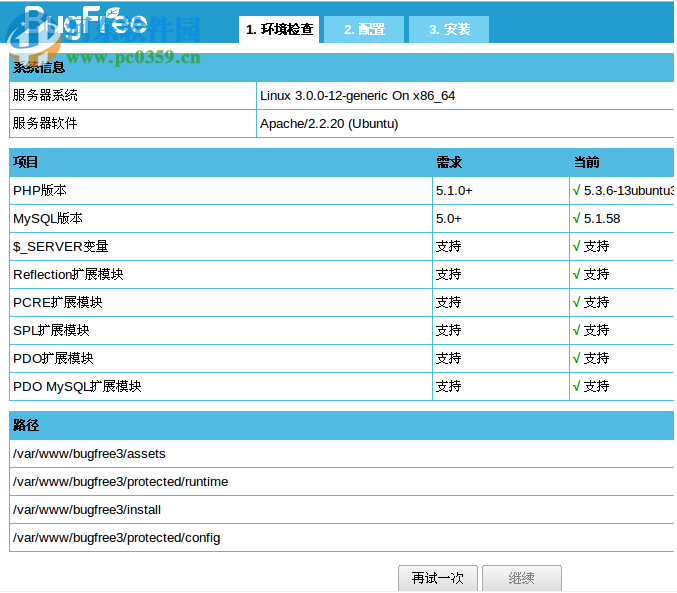This screenshot has height=593, width=677.
Task: Click 支持 requirement in PDO MySQL扩展模块 row
Action: pos(449,386)
